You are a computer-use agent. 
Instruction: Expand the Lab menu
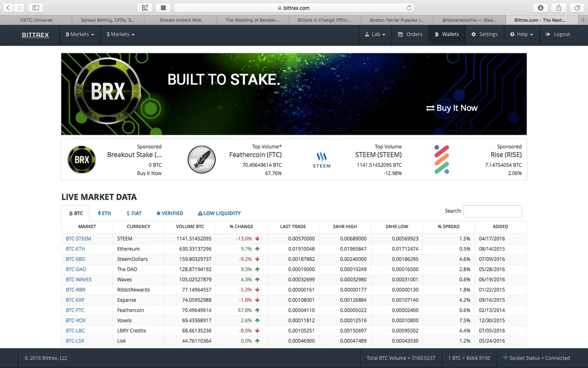tap(375, 34)
